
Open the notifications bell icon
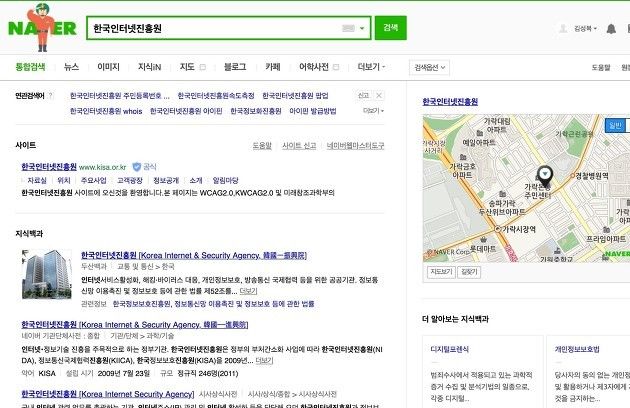[x=611, y=29]
